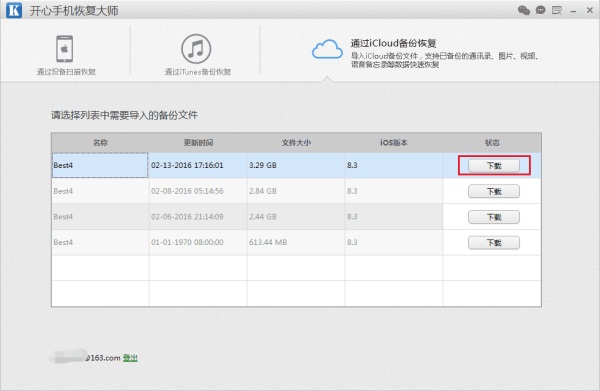The height and width of the screenshot is (391, 600).
Task: Download the 2.84 GB backup
Action: (x=494, y=191)
